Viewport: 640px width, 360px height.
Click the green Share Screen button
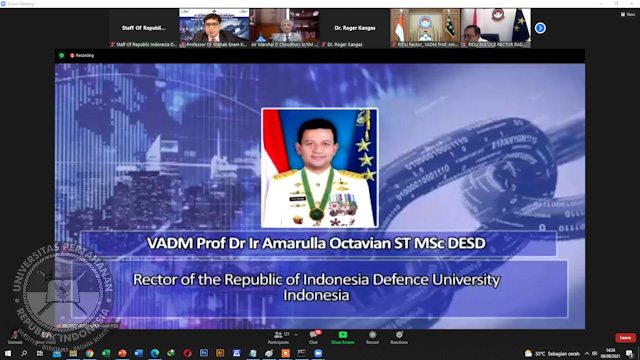[x=342, y=338]
